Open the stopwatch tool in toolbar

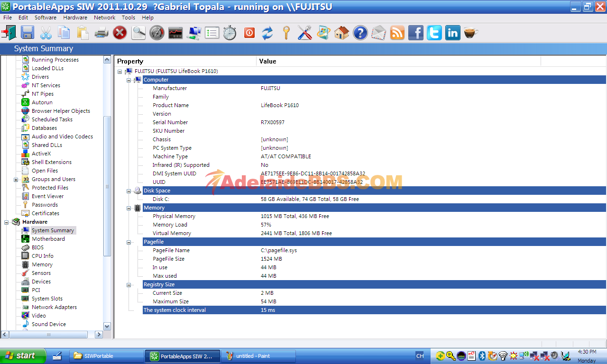tap(230, 33)
